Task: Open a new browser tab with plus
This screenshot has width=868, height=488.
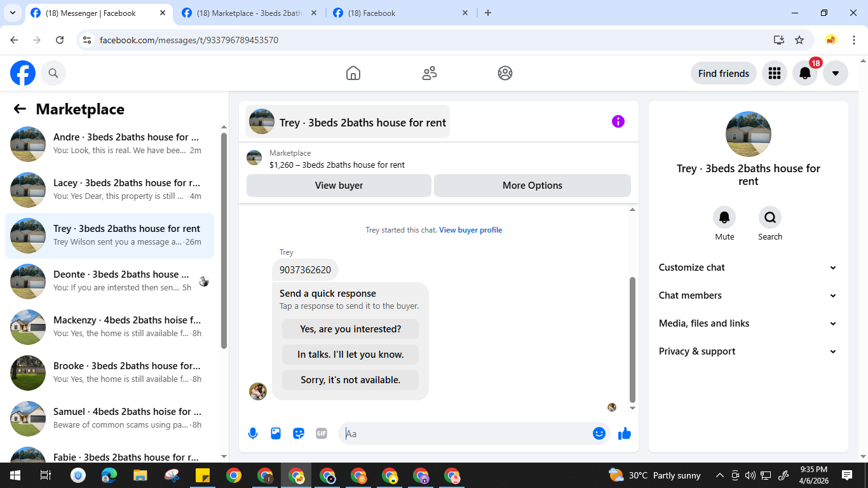Action: (x=488, y=13)
